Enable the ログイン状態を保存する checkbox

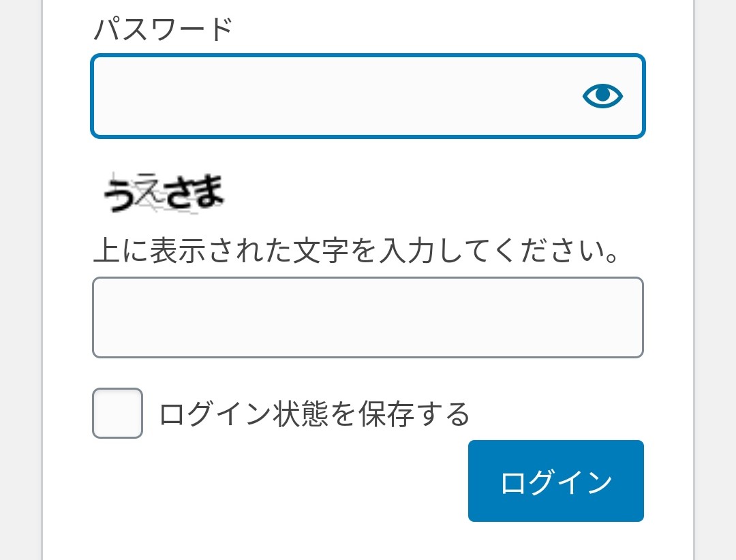point(117,413)
